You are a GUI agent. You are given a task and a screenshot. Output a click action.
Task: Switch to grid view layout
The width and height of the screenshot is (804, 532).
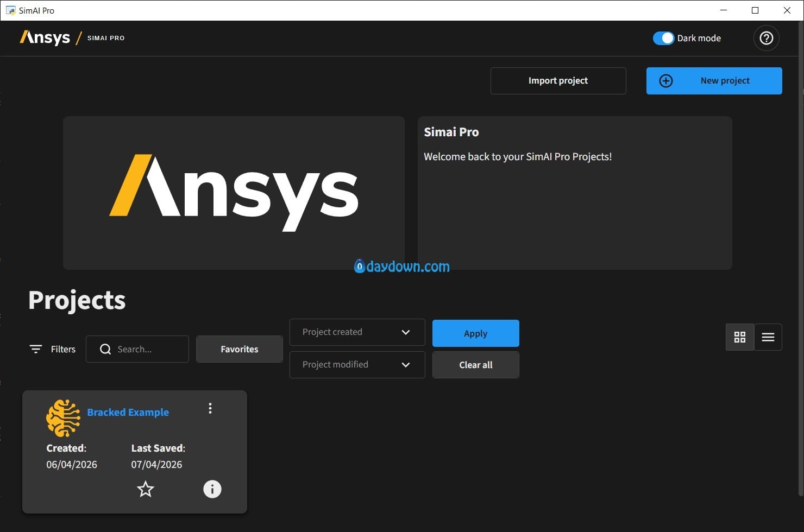coord(739,337)
